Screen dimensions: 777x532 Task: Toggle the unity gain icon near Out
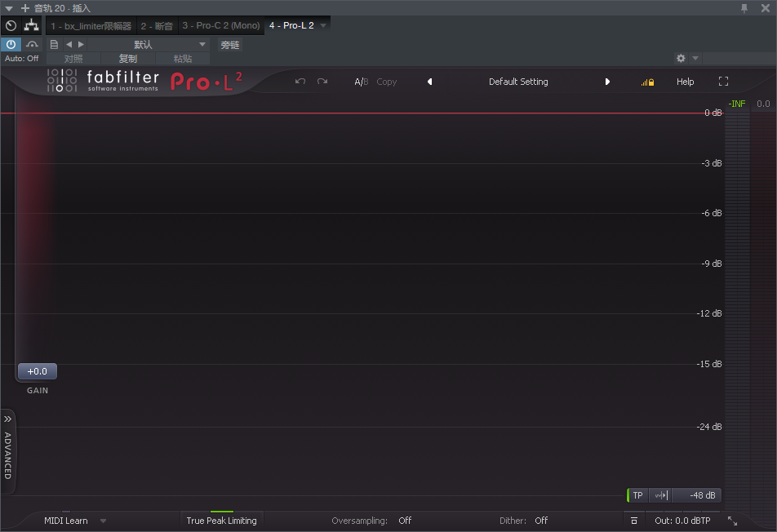(634, 521)
